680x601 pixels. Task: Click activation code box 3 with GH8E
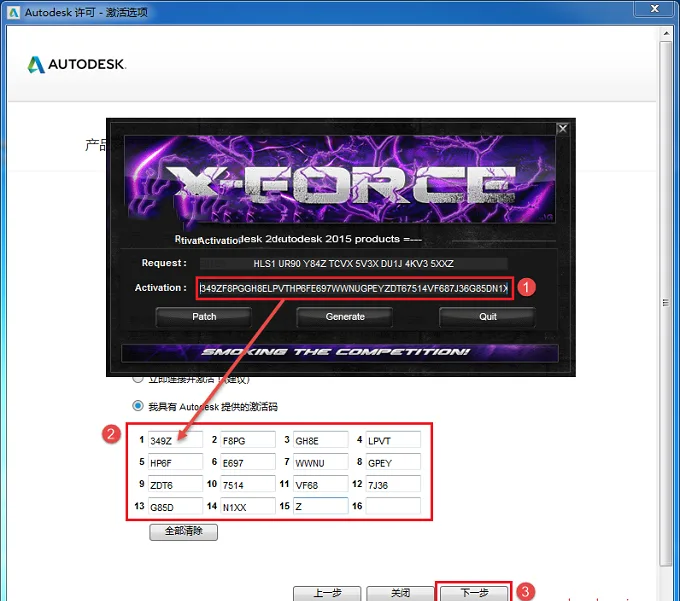pos(320,440)
